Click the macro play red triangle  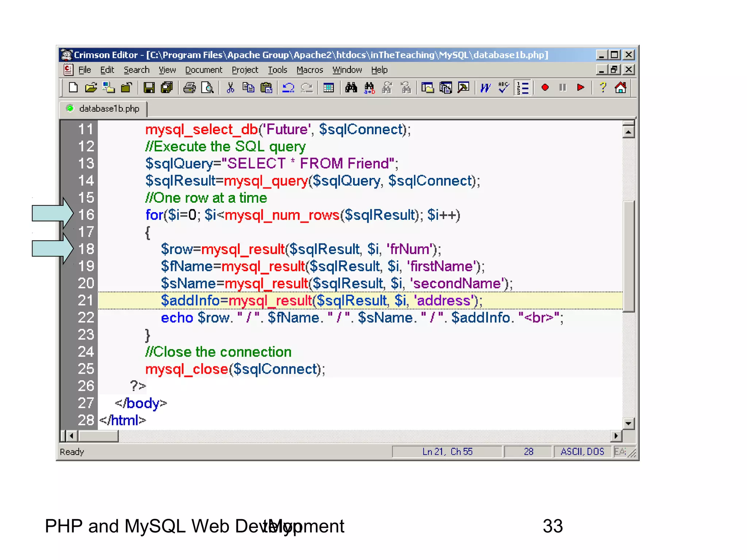(581, 87)
